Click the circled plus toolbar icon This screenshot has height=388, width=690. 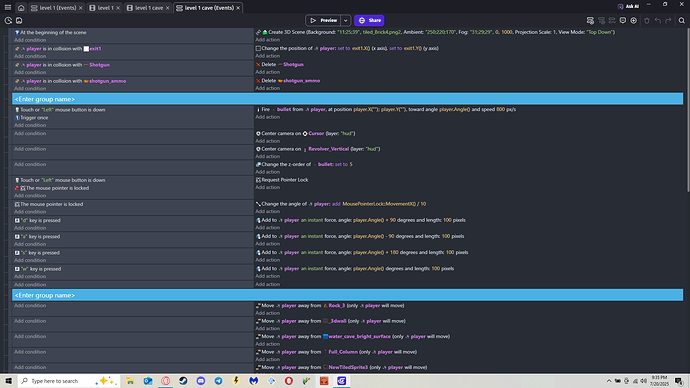click(x=633, y=20)
